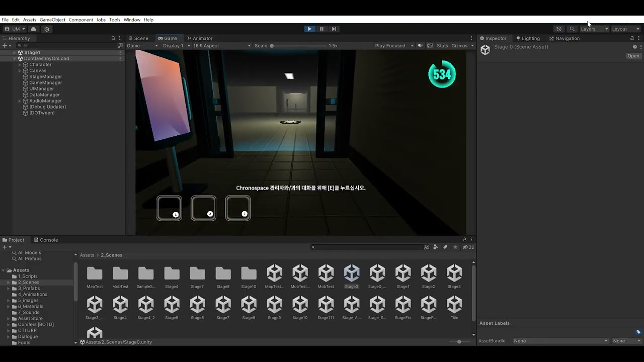
Task: Adjust the Game view Scale slider
Action: click(299, 46)
